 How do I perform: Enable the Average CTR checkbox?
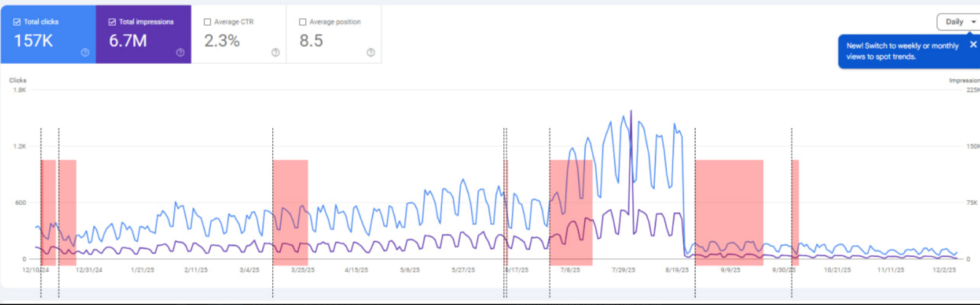coord(207,22)
